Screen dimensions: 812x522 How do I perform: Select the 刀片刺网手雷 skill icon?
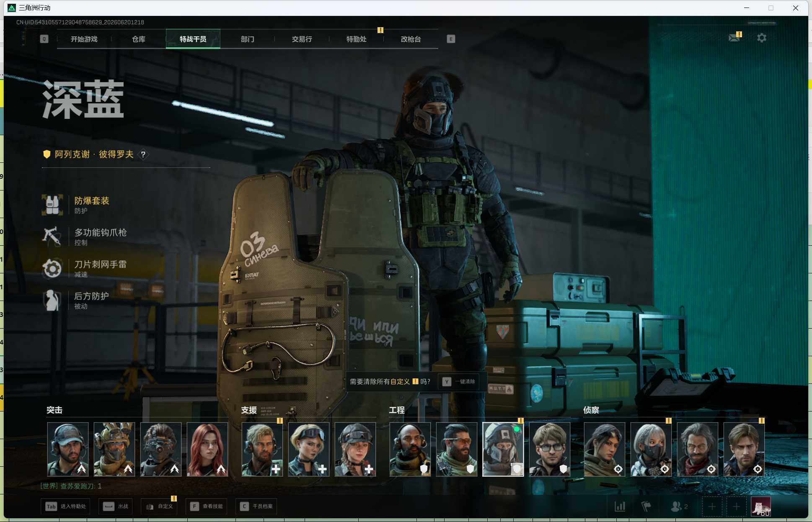[52, 268]
